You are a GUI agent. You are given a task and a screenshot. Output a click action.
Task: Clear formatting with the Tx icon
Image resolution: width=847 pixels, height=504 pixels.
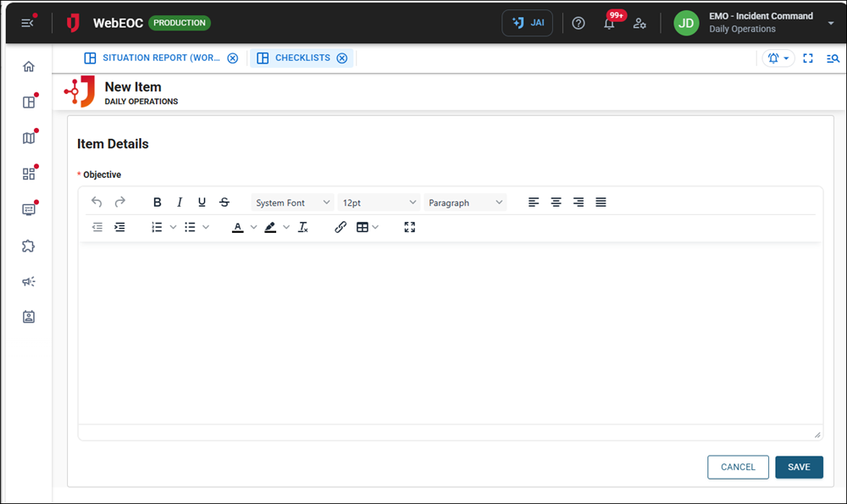coord(302,227)
